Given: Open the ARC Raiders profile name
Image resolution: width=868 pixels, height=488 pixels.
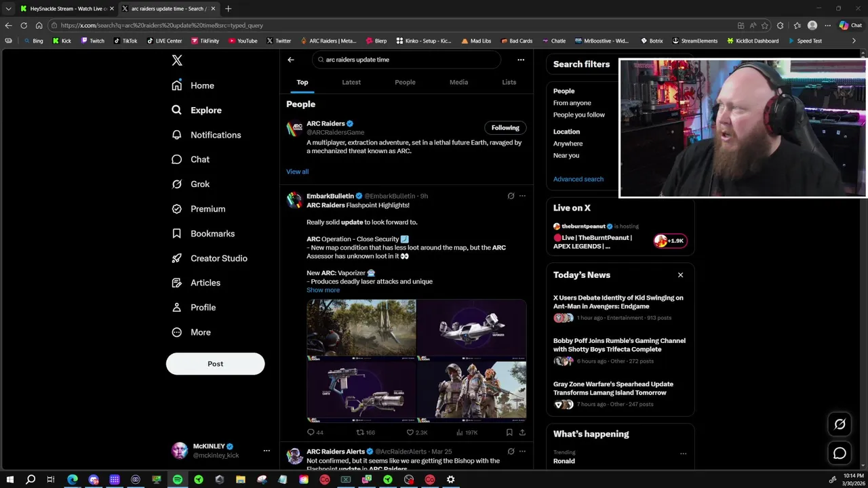Looking at the screenshot, I should pos(325,123).
